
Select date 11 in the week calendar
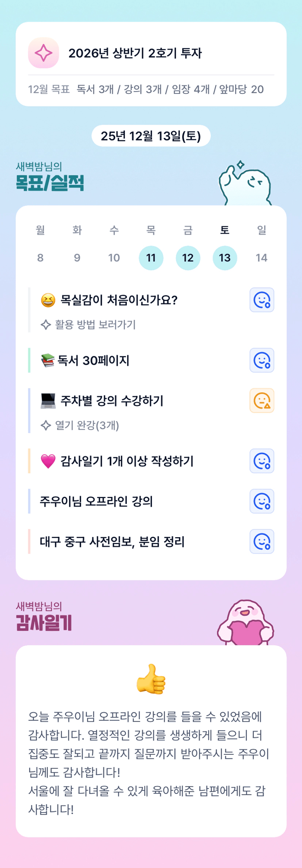[151, 258]
